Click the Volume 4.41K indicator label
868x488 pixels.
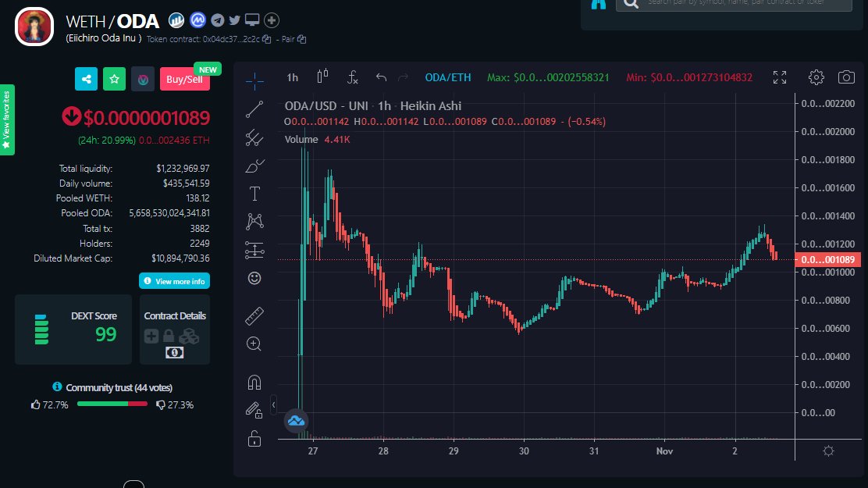click(x=317, y=140)
